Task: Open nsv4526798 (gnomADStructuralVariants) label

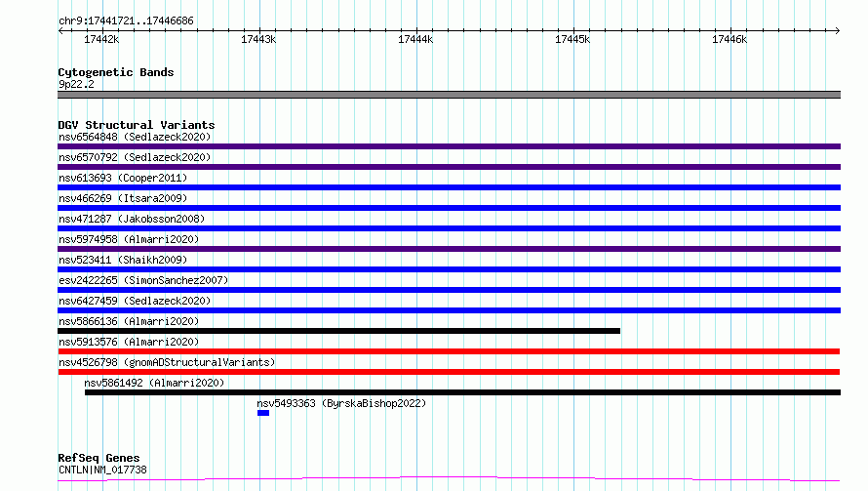Action: click(167, 362)
